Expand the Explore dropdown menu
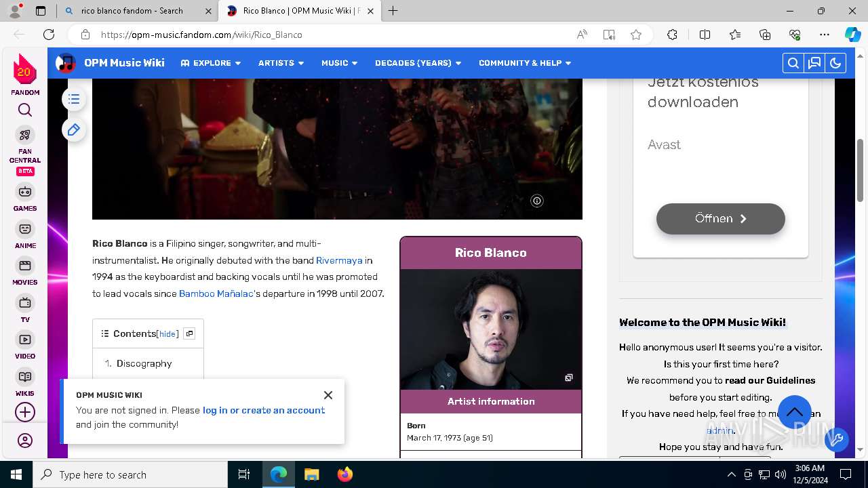 (211, 63)
